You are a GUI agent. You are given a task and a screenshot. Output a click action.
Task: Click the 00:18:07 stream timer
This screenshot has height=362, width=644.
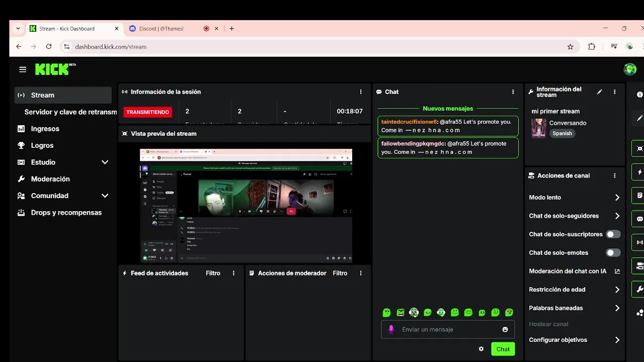[x=350, y=111]
